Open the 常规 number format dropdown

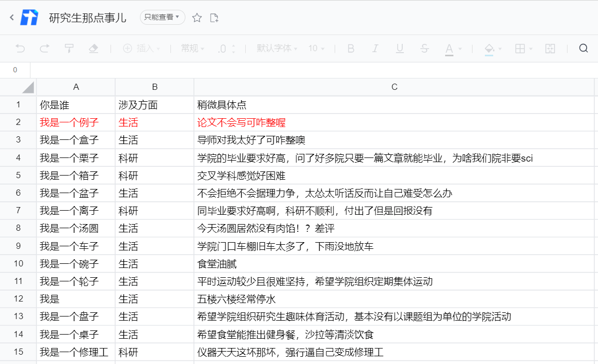pos(191,48)
